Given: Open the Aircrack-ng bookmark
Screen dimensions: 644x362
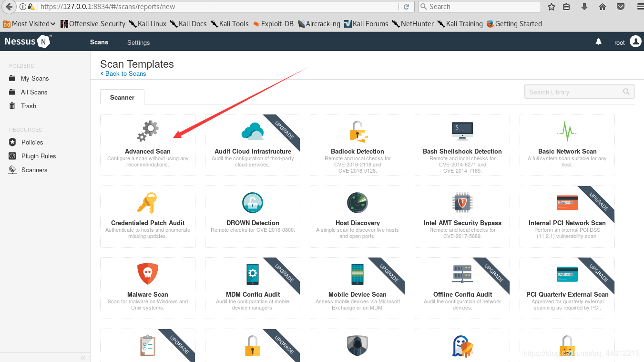Looking at the screenshot, I should 319,23.
